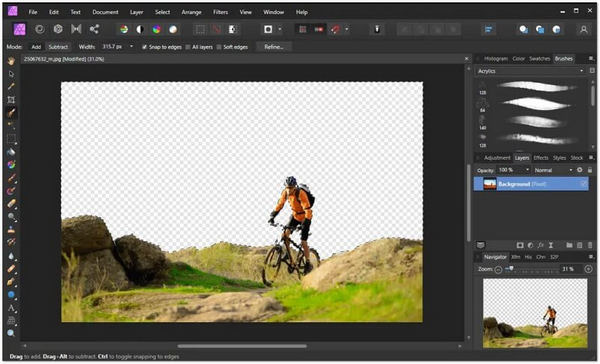
Task: Select the Pen tool
Action: pyautogui.click(x=11, y=282)
